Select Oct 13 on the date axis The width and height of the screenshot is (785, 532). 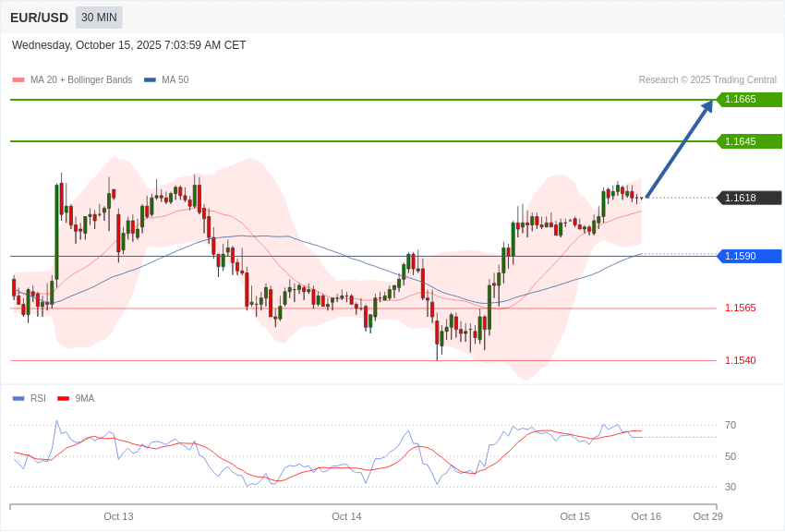pos(118,516)
